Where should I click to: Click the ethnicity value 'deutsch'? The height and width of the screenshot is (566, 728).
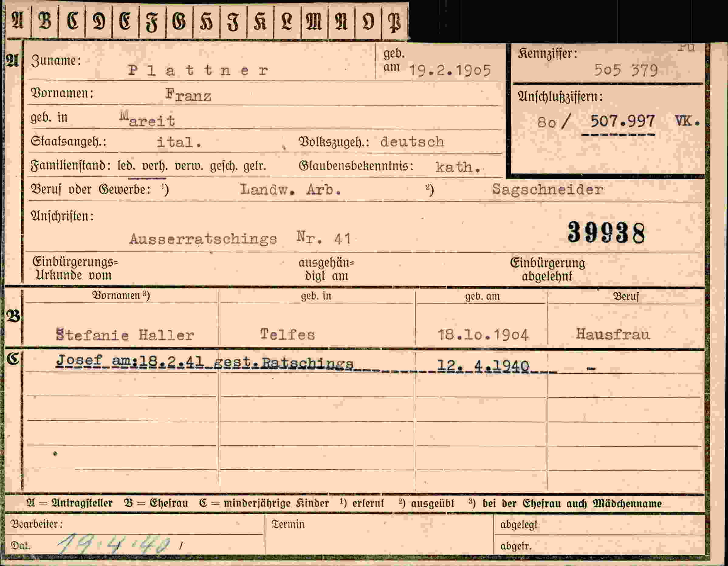(412, 142)
